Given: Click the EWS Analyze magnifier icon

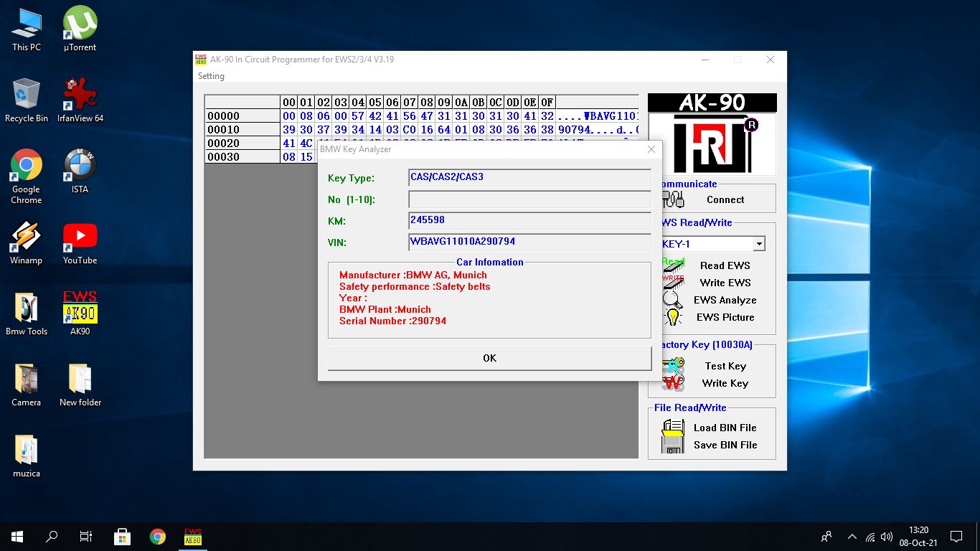Looking at the screenshot, I should pyautogui.click(x=673, y=298).
